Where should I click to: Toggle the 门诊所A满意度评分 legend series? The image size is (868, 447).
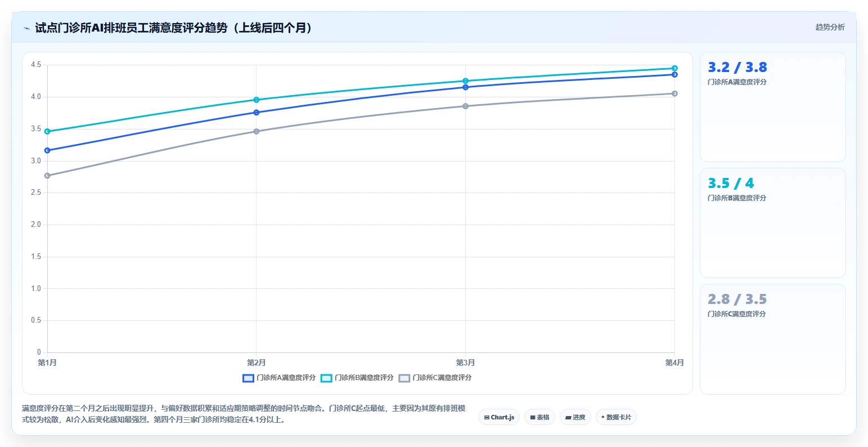(x=279, y=378)
